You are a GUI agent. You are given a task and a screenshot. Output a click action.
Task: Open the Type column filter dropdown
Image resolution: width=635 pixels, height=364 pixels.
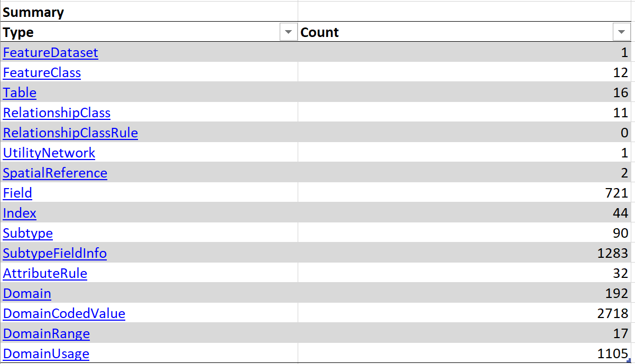point(288,32)
